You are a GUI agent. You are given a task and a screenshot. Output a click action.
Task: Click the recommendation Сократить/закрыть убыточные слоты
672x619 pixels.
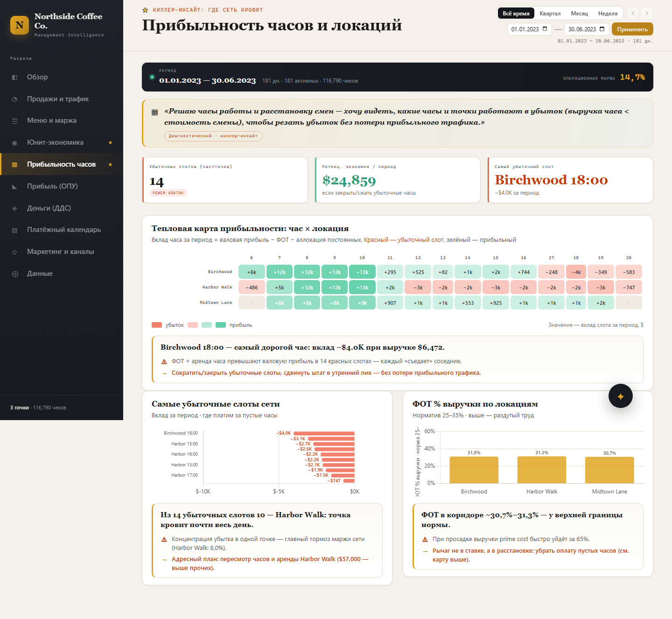coord(326,373)
